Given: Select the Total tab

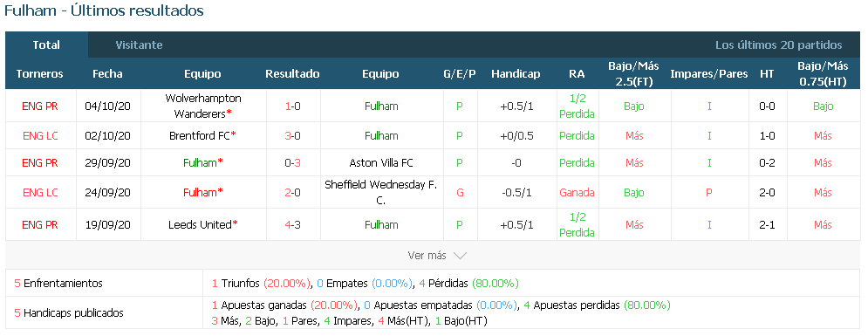Looking at the screenshot, I should (x=46, y=45).
